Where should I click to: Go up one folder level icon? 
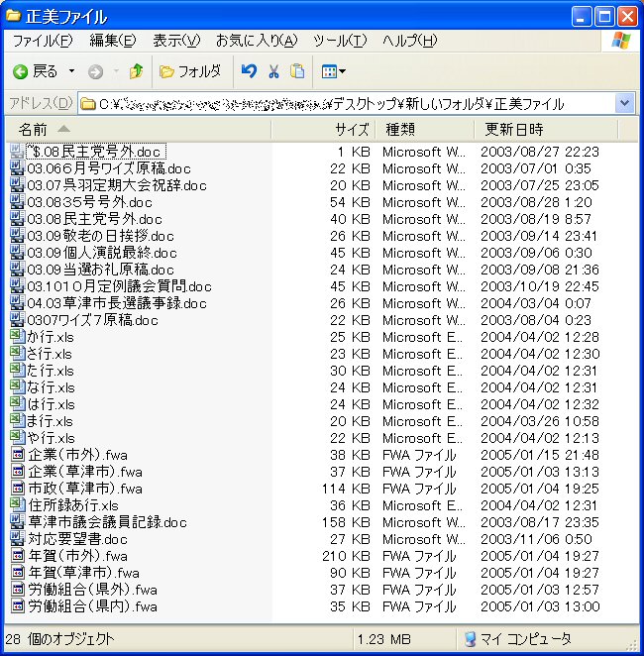(x=136, y=71)
